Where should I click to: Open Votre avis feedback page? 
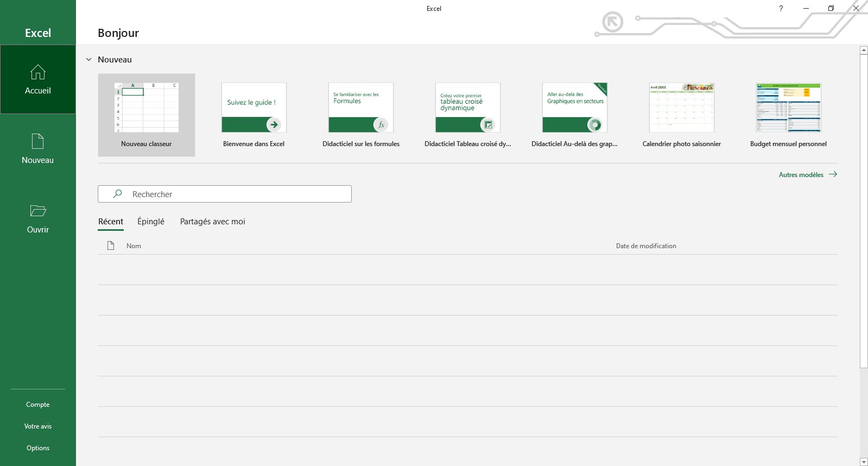[38, 426]
